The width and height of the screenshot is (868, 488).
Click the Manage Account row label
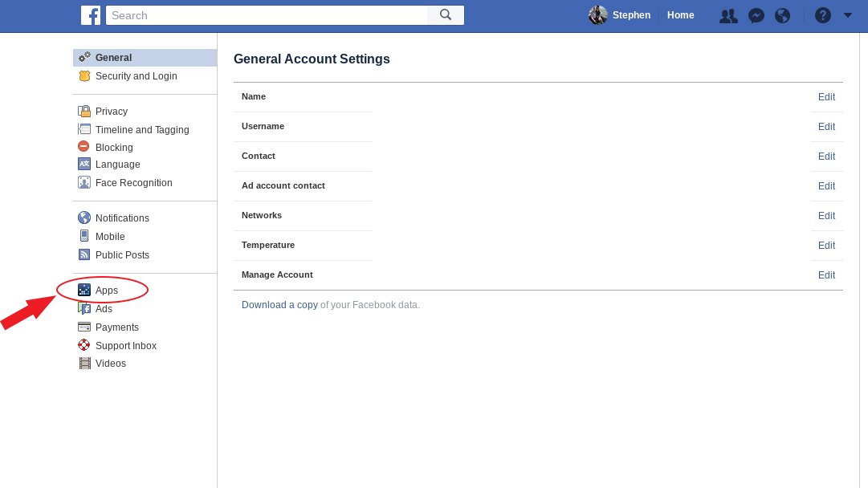coord(277,275)
